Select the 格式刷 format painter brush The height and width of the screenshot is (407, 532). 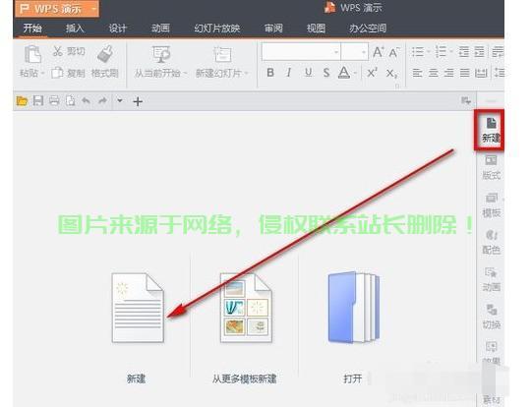point(105,54)
